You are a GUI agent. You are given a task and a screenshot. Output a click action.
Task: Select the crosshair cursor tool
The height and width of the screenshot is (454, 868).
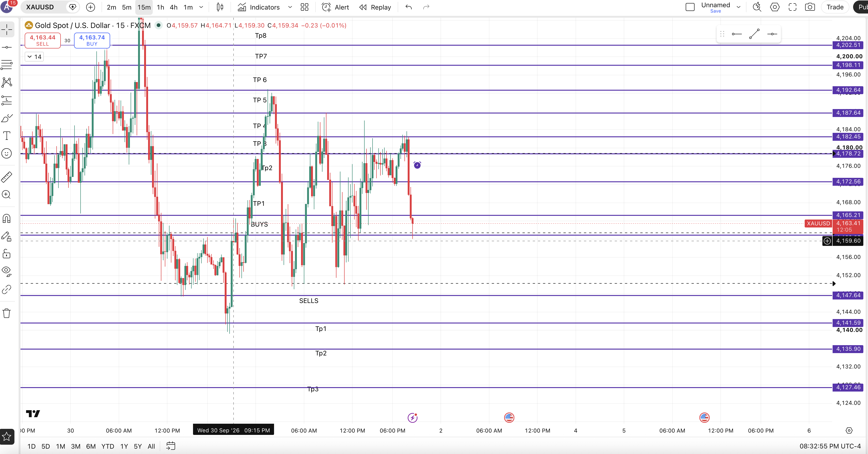pyautogui.click(x=7, y=30)
